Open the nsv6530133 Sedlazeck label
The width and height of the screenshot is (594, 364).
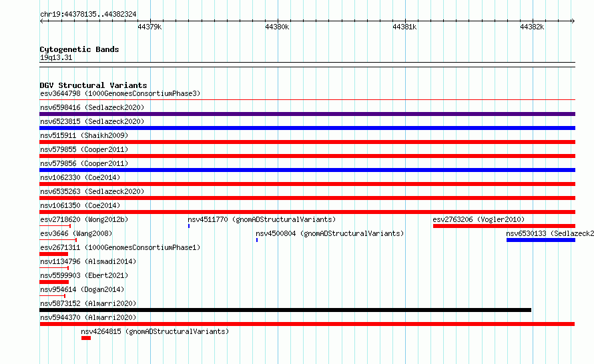(550, 233)
